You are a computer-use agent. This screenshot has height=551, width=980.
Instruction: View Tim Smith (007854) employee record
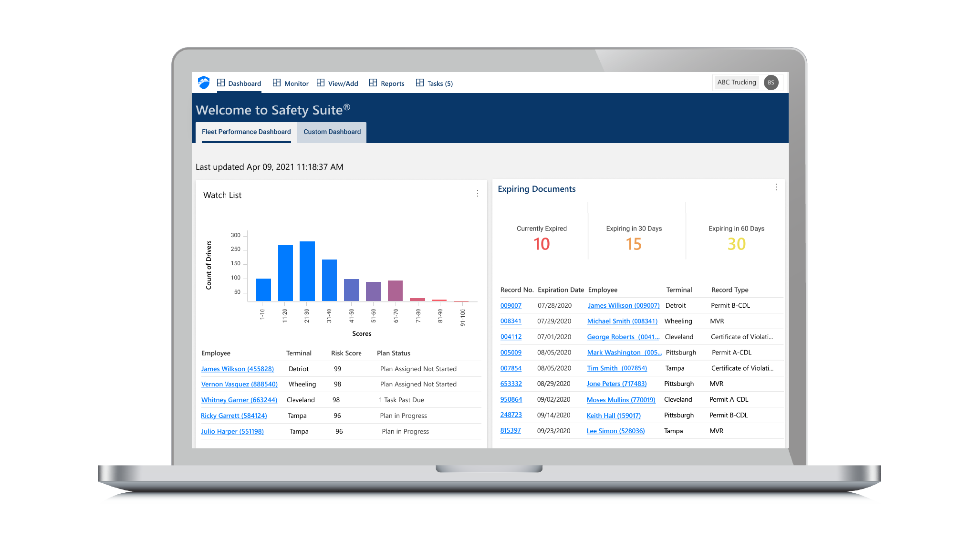(617, 368)
